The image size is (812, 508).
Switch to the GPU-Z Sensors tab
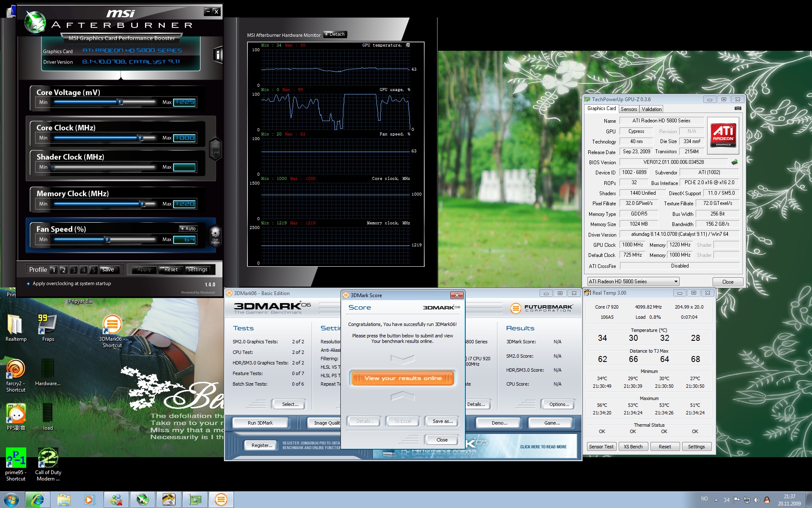click(x=629, y=109)
